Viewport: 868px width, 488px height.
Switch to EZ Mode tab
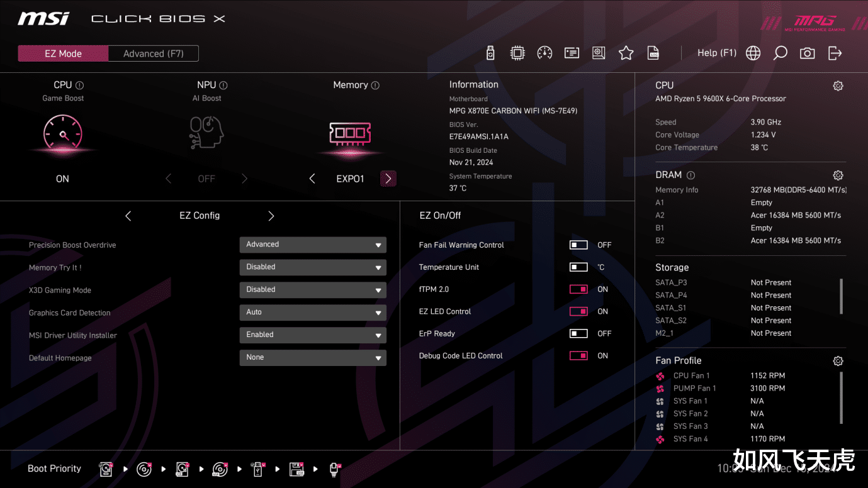63,53
